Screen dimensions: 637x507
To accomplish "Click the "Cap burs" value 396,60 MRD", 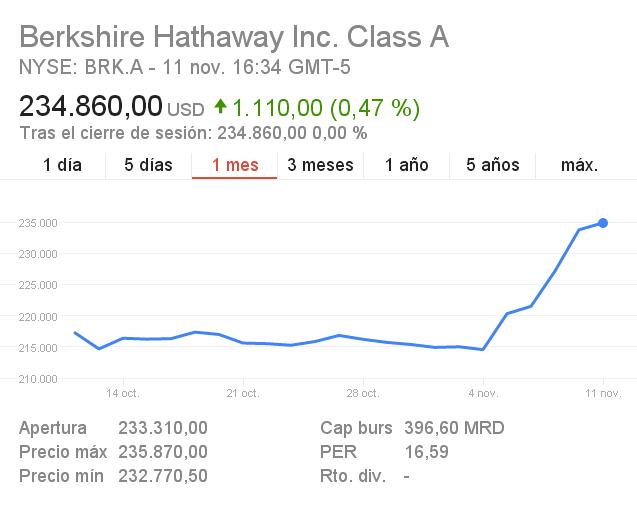I will (454, 428).
